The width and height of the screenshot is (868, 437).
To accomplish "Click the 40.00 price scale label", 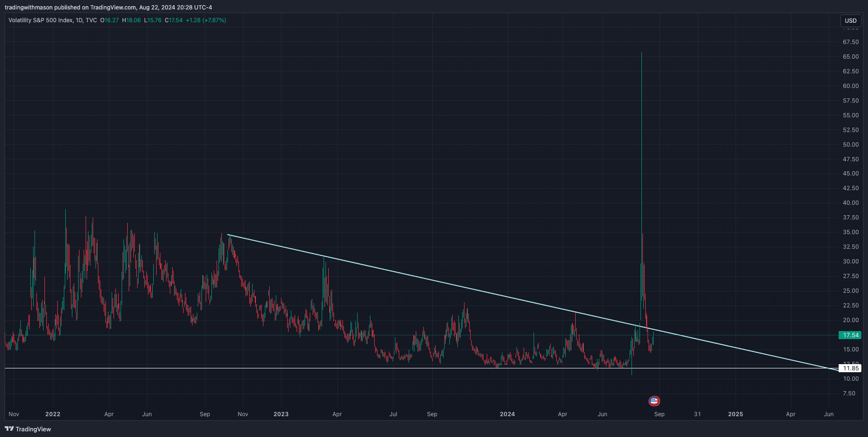I will [850, 203].
